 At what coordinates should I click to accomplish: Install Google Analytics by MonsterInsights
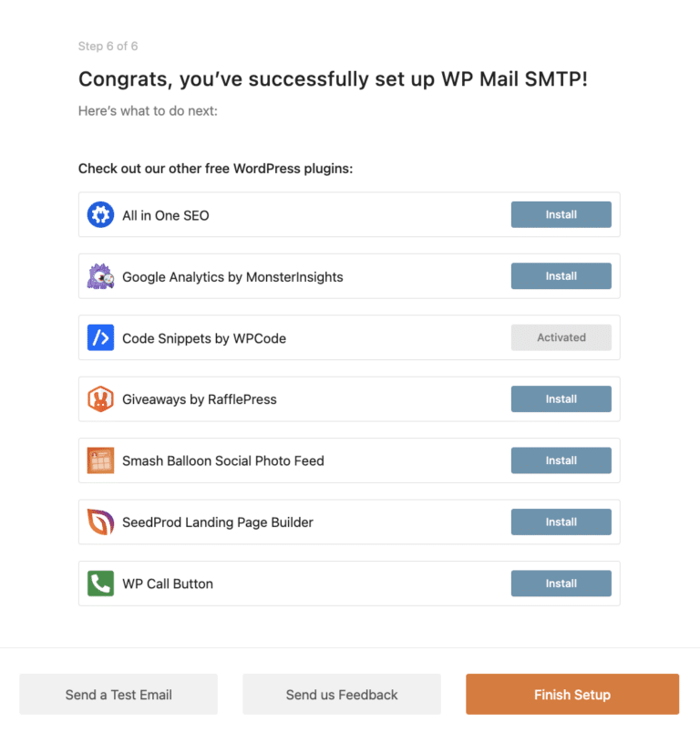pos(561,275)
